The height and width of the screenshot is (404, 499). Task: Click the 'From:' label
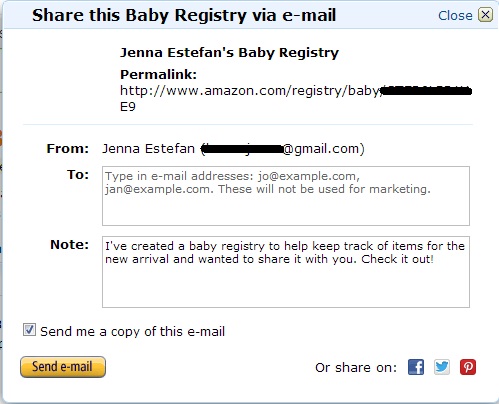[x=68, y=149]
